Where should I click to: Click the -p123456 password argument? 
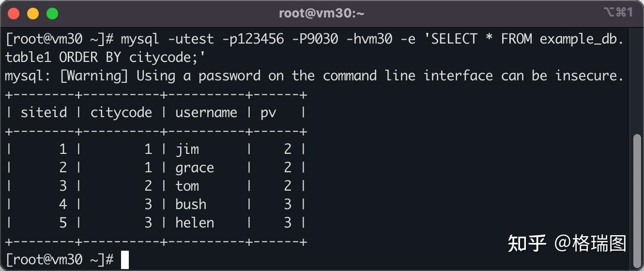253,39
